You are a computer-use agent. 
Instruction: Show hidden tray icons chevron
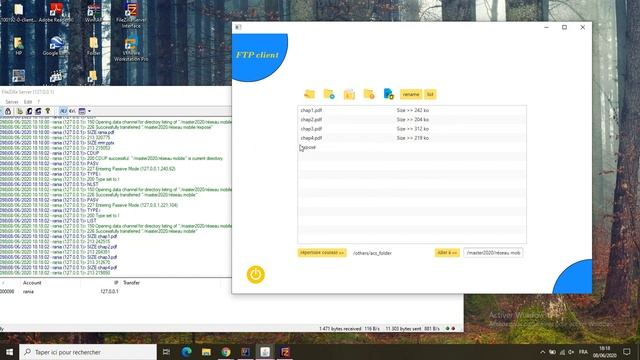coord(542,352)
